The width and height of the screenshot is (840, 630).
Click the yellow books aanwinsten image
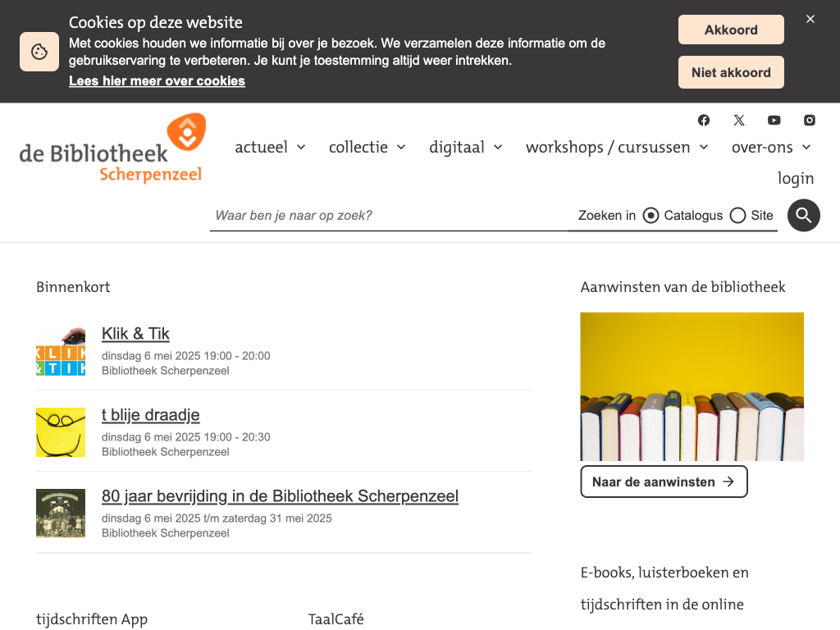692,386
